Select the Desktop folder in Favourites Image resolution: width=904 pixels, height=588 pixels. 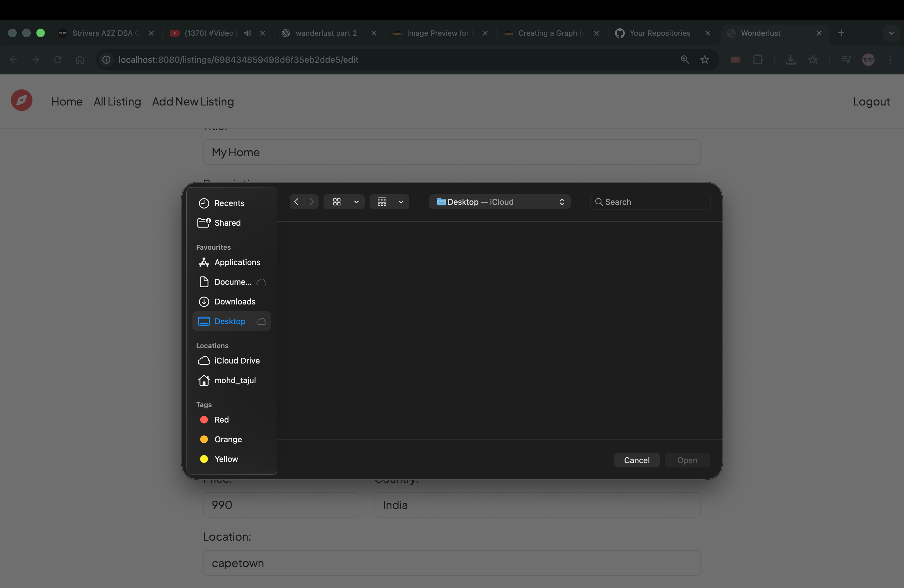232,321
